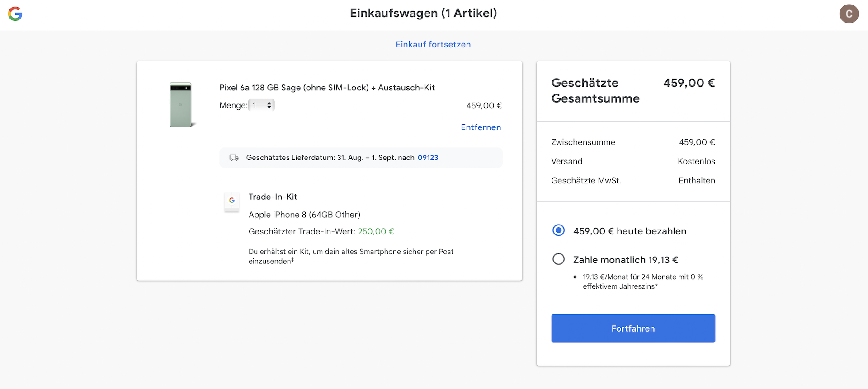This screenshot has height=389, width=868.
Task: Click the Trade-In-Kit box icon
Action: point(232,202)
